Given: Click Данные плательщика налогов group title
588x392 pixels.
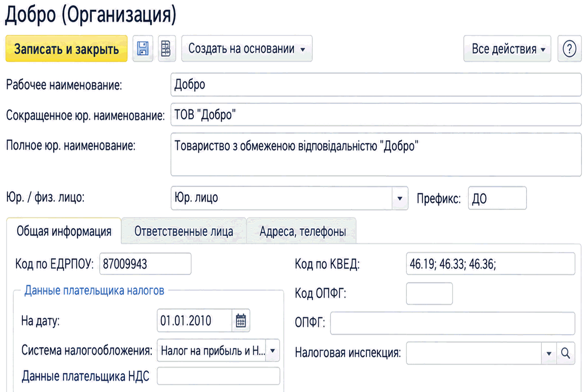Looking at the screenshot, I should pyautogui.click(x=94, y=291).
